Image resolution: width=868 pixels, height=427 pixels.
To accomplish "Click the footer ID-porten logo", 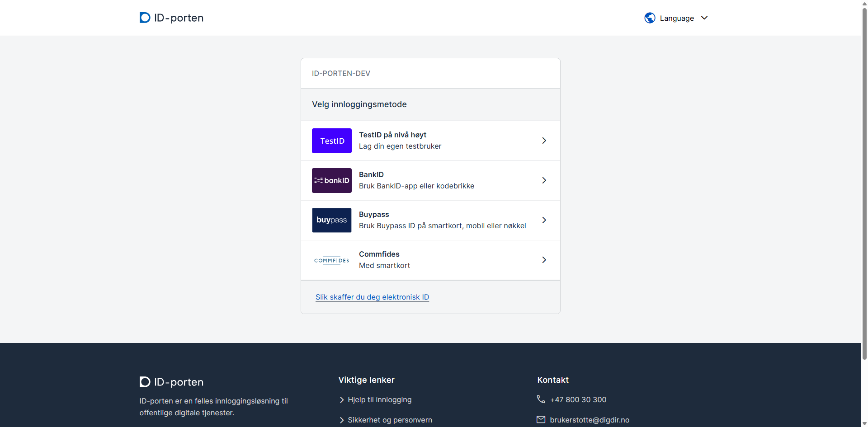I will [x=171, y=382].
